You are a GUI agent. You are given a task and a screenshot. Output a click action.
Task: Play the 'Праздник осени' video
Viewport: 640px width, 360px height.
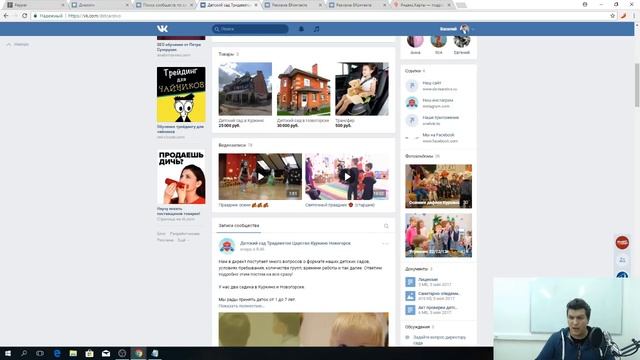[260, 176]
